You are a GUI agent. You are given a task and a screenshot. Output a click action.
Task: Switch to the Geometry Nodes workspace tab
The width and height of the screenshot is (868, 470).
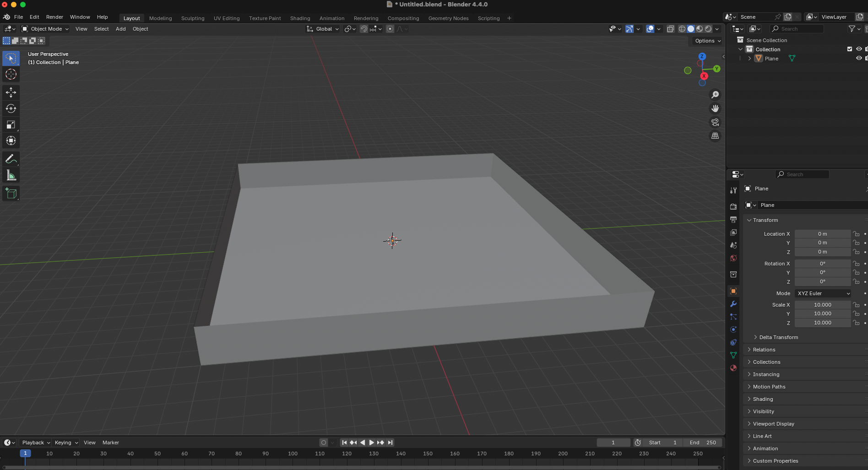pyautogui.click(x=448, y=18)
